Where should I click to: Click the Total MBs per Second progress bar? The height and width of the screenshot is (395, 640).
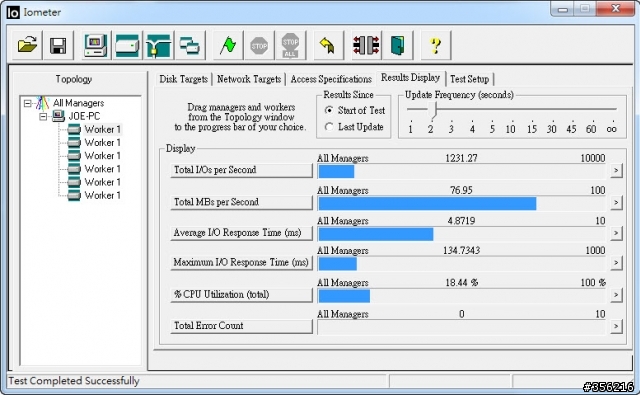(462, 203)
